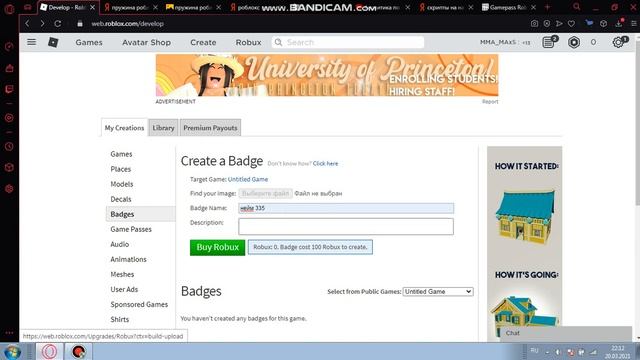The image size is (640, 360).
Task: Switch to the Library tab
Action: coord(163,128)
